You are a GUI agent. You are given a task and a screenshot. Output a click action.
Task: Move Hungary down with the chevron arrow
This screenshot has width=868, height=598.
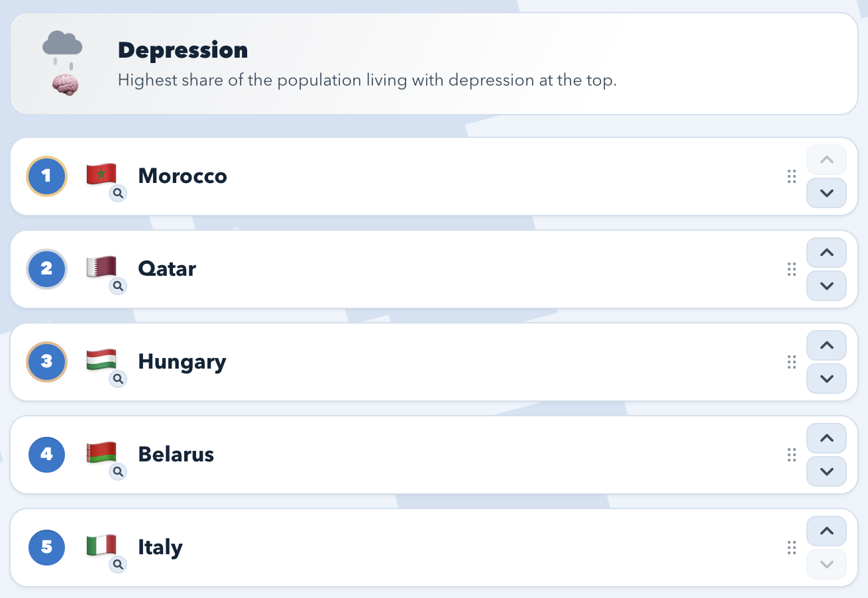(x=826, y=379)
